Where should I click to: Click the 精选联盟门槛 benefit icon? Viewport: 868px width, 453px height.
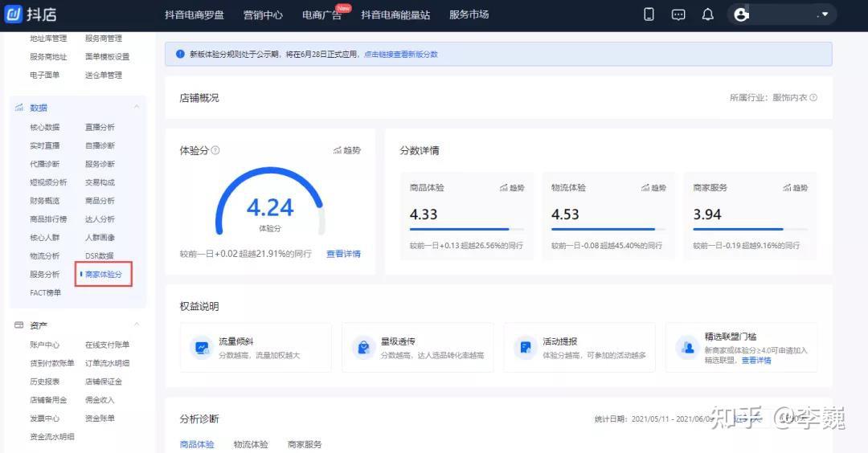pyautogui.click(x=687, y=347)
